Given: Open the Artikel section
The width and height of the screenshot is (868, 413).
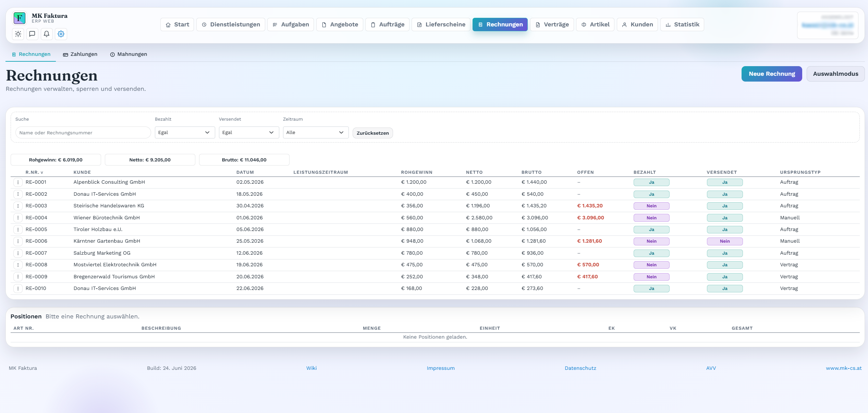Looking at the screenshot, I should pyautogui.click(x=595, y=25).
